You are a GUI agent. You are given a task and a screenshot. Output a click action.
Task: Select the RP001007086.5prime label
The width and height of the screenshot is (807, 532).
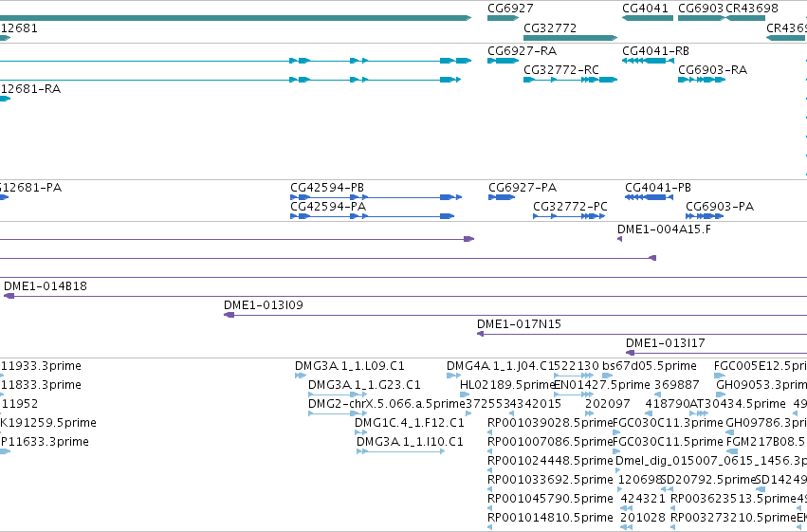(x=550, y=442)
